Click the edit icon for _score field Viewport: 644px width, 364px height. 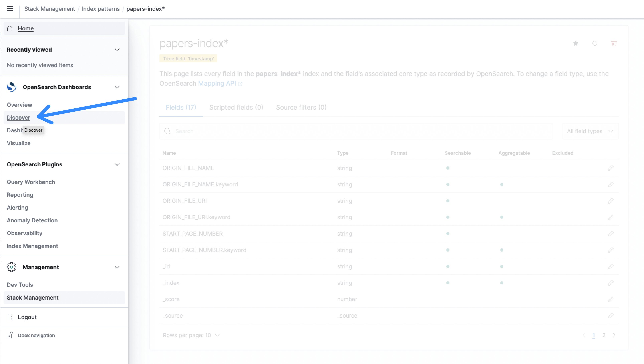(610, 299)
